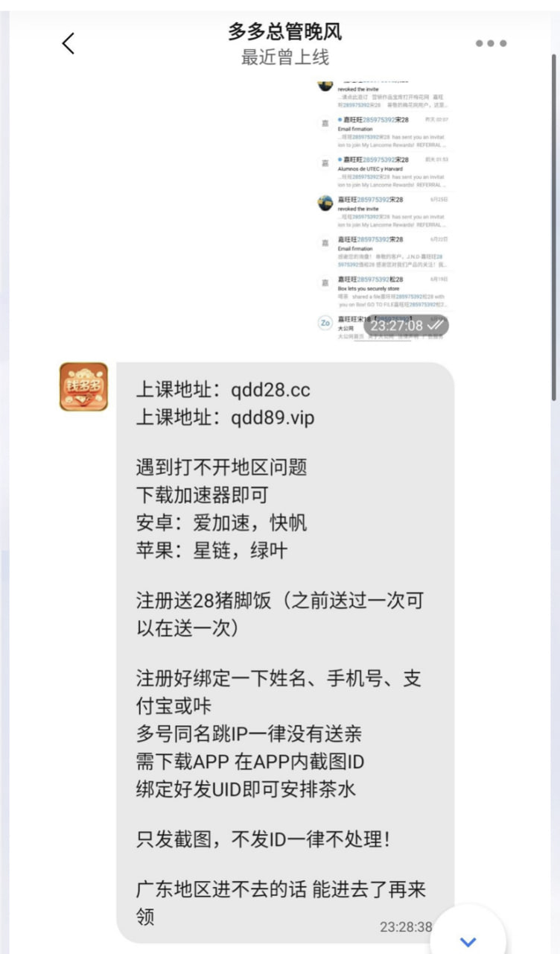Click the chat's vertical scrollbar

tap(554, 224)
